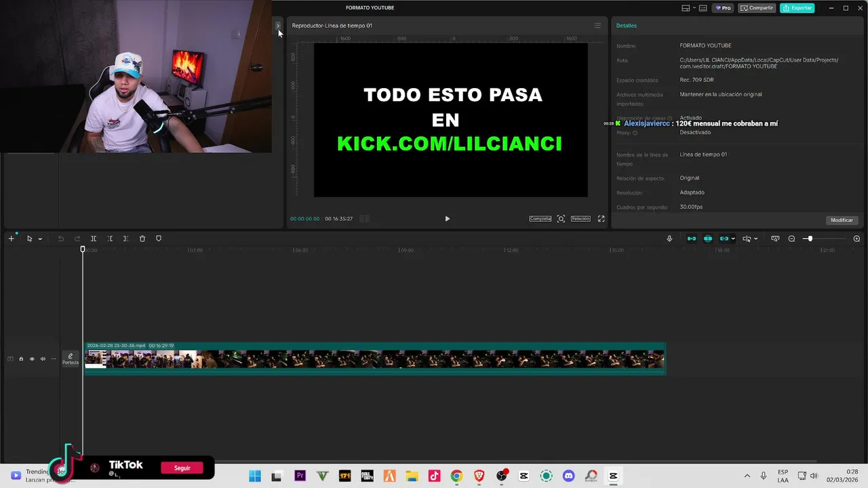
Task: Show hidden system tray icons
Action: [x=747, y=476]
